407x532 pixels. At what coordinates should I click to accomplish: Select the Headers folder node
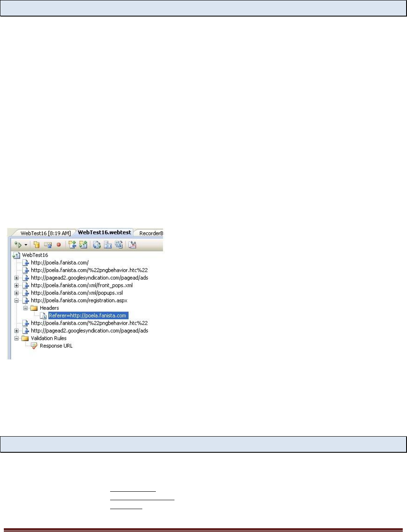tap(49, 308)
